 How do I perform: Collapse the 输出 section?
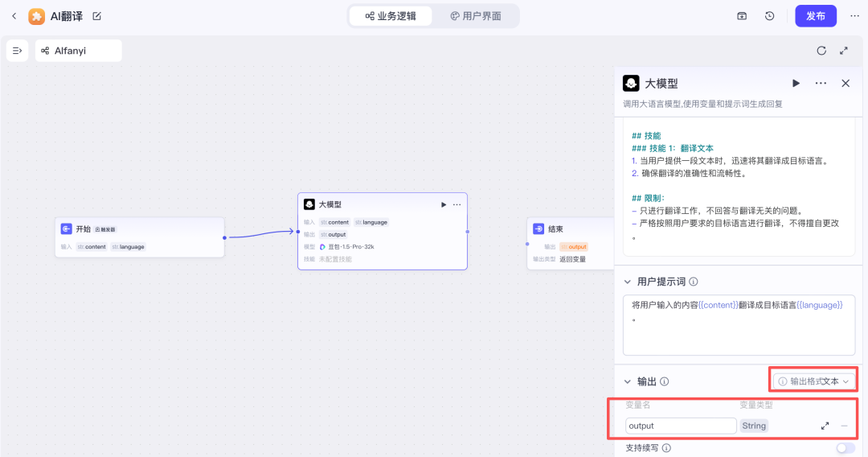[x=628, y=381]
